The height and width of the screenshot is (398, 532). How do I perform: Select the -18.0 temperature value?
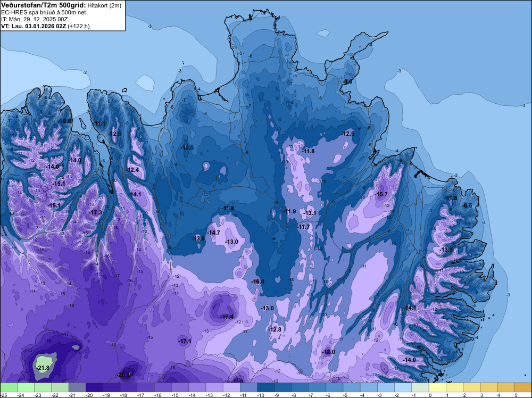(328, 352)
